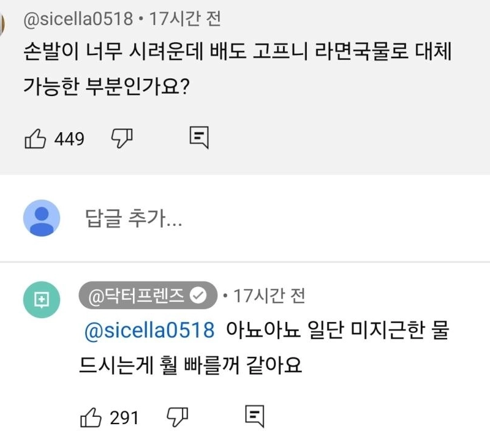Click the 291 like count
490x448 pixels.
(x=124, y=418)
